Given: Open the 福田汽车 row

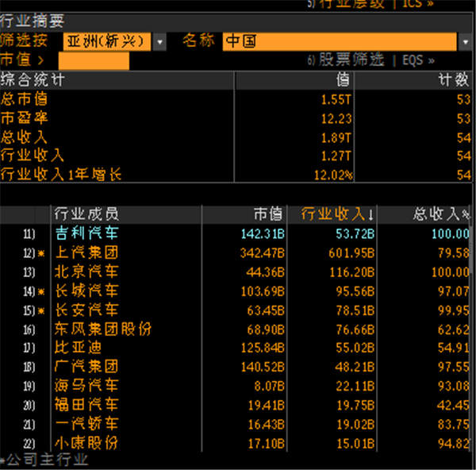Looking at the screenshot, I should (x=236, y=405).
